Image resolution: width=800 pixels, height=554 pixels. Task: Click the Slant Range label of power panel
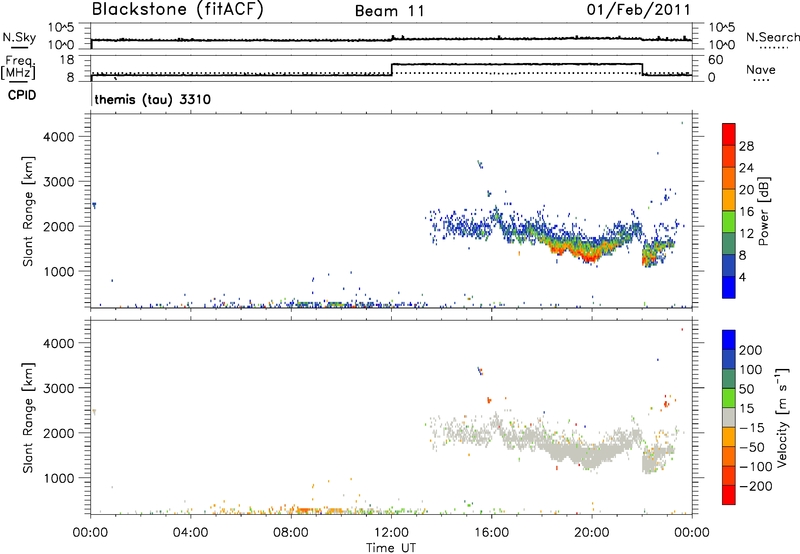point(28,211)
